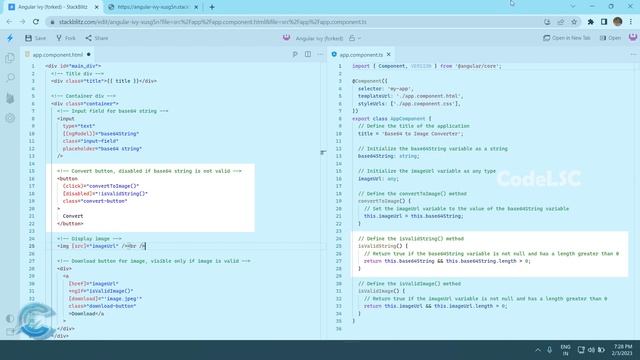Click the *ngIf="isValidImage()" line in the HTML editor

[x=101, y=291]
